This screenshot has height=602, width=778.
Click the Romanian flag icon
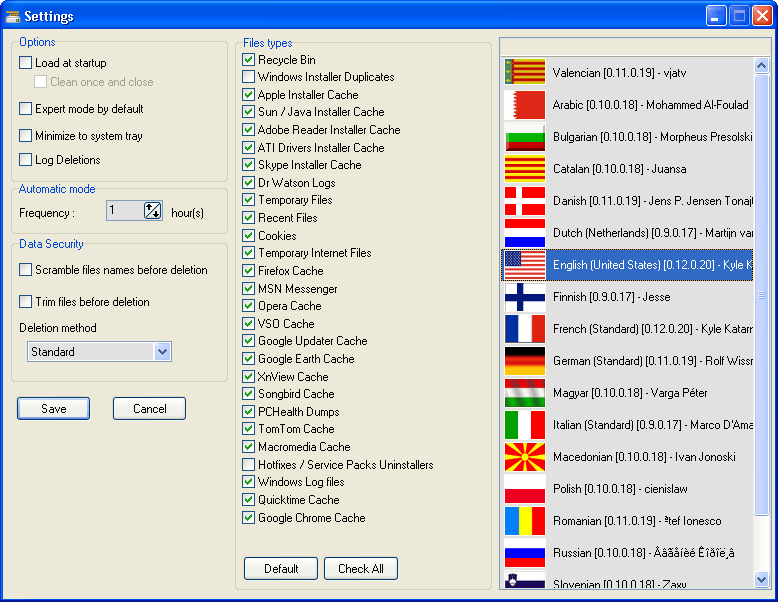click(x=524, y=521)
